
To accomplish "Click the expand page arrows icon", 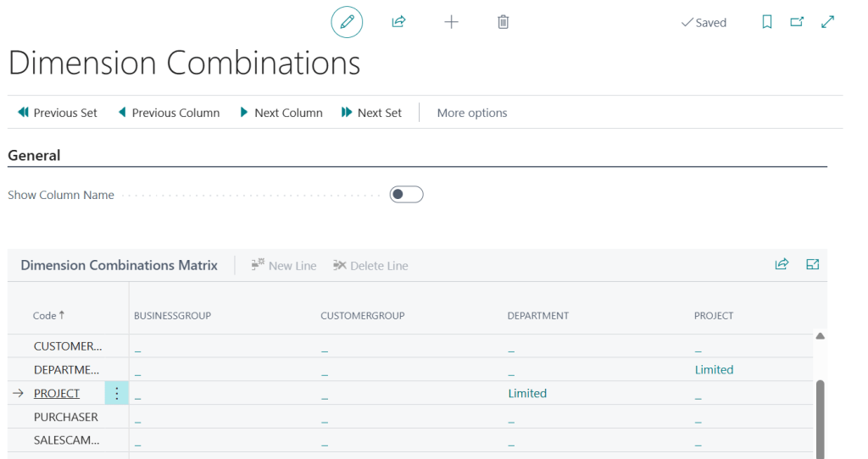I will pyautogui.click(x=827, y=22).
